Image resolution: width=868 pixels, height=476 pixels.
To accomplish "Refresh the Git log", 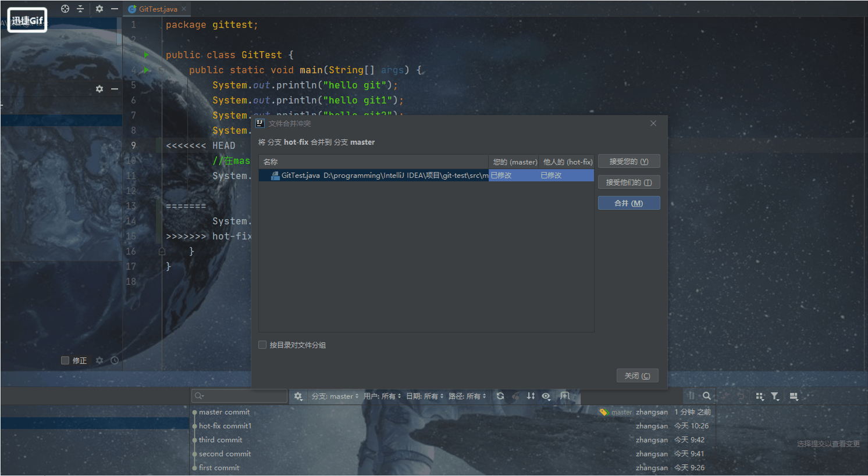I will pos(500,396).
